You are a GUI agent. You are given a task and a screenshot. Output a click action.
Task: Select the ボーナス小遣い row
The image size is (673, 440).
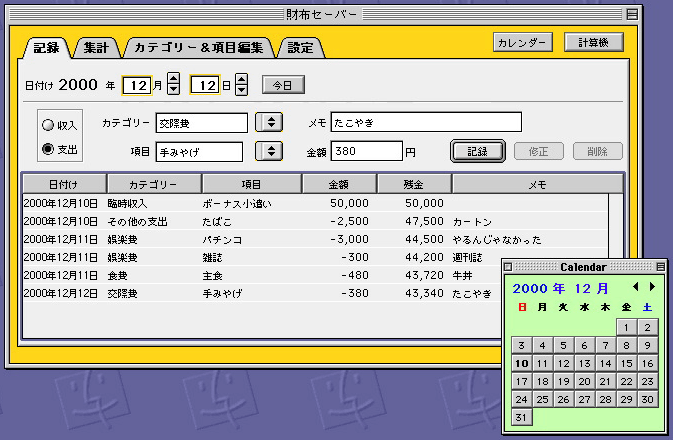315,203
